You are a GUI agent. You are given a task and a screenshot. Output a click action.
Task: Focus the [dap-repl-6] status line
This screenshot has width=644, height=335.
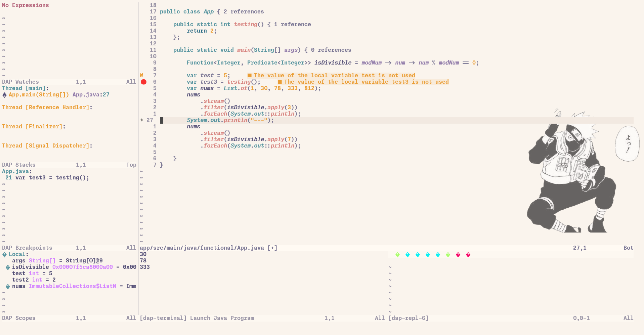[x=511, y=318]
